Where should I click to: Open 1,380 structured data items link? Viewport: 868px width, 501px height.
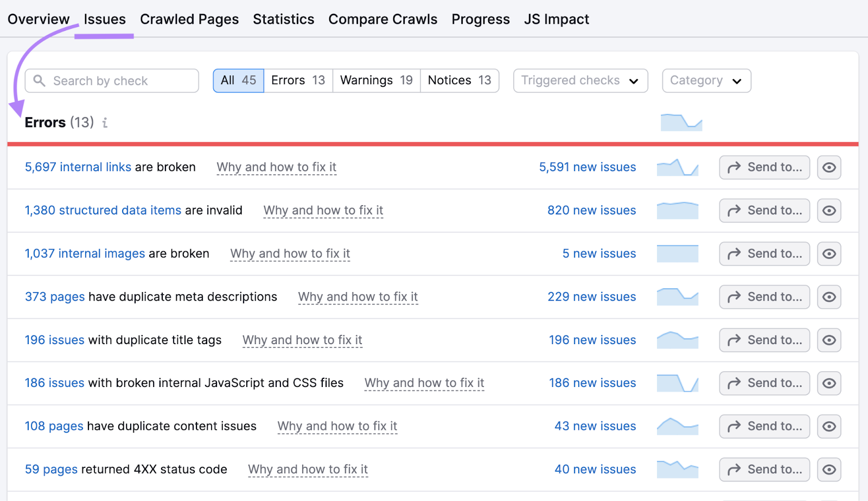[103, 211]
